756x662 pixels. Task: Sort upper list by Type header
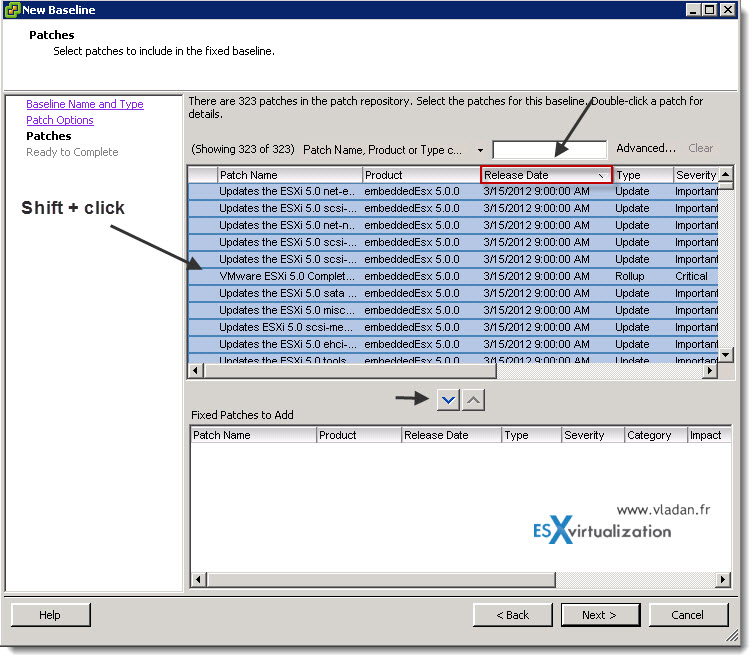pyautogui.click(x=643, y=175)
